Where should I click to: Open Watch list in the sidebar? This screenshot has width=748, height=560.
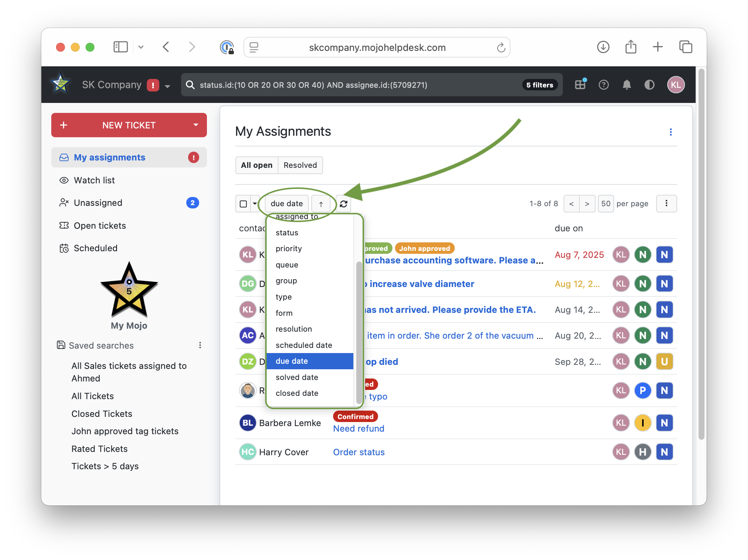[94, 180]
